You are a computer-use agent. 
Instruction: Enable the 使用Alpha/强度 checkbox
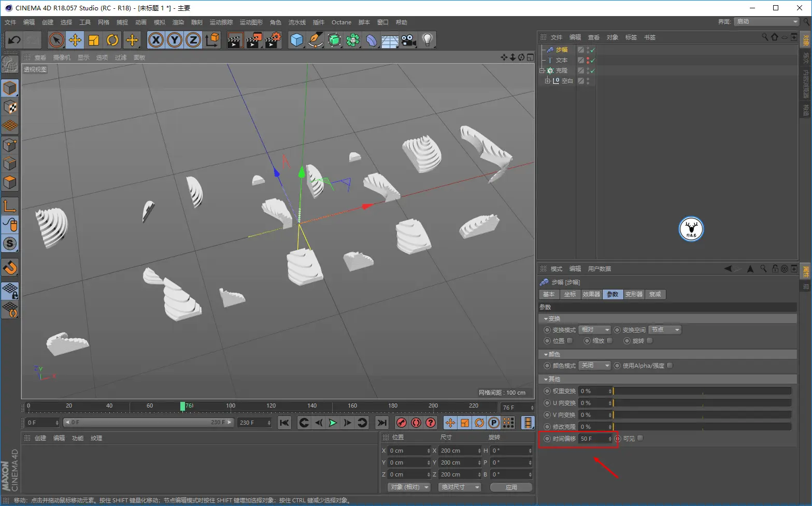tap(670, 366)
